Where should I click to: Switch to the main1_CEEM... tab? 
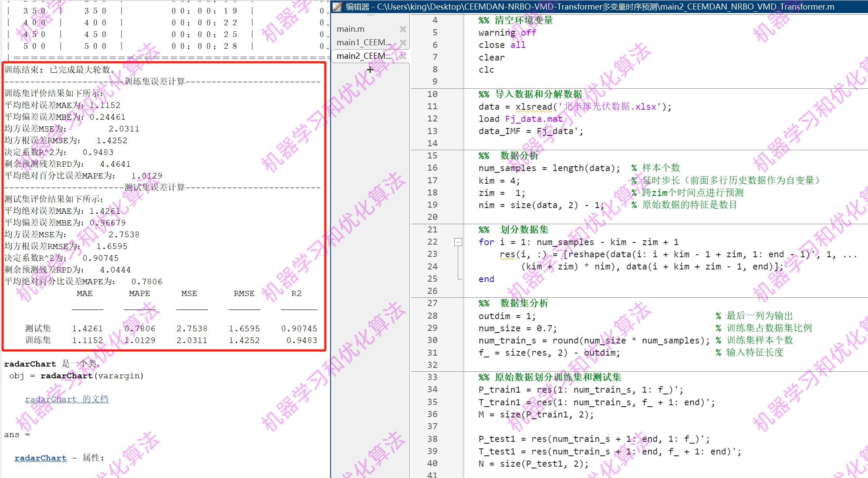pyautogui.click(x=363, y=43)
